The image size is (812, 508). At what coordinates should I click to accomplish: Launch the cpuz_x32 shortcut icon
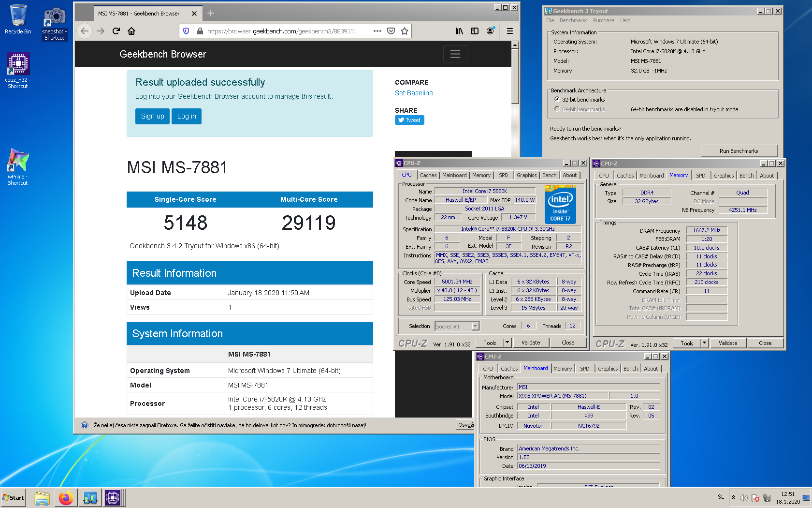pyautogui.click(x=18, y=71)
